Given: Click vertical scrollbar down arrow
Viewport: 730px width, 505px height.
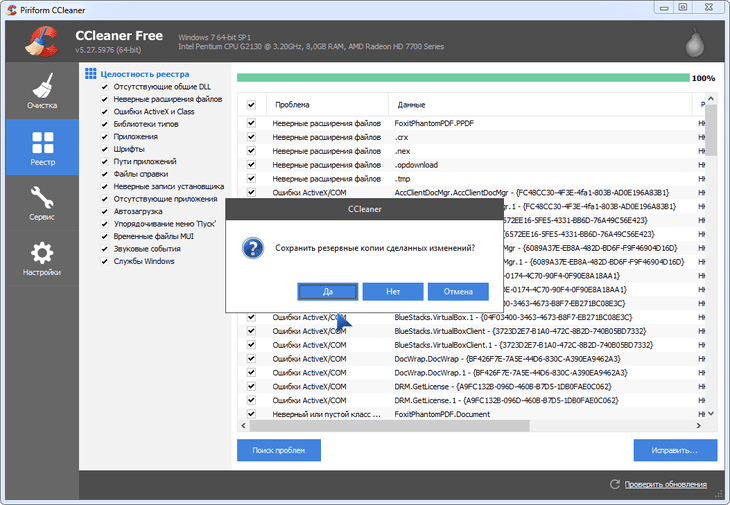Looking at the screenshot, I should (x=710, y=413).
